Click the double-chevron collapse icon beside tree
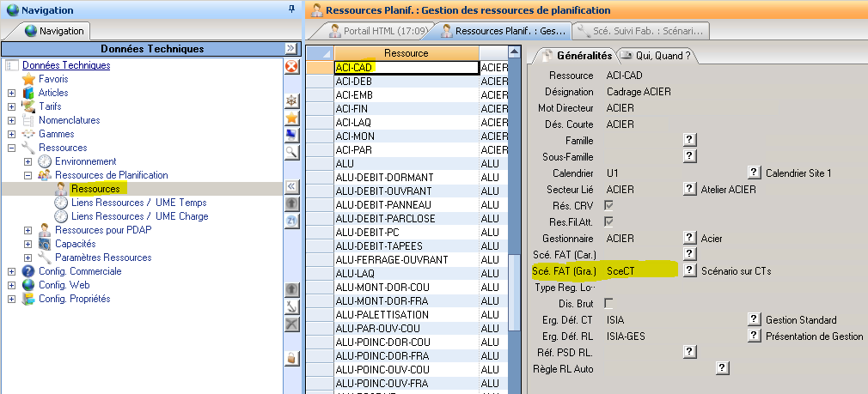Image resolution: width=868 pixels, height=394 pixels. [x=291, y=185]
